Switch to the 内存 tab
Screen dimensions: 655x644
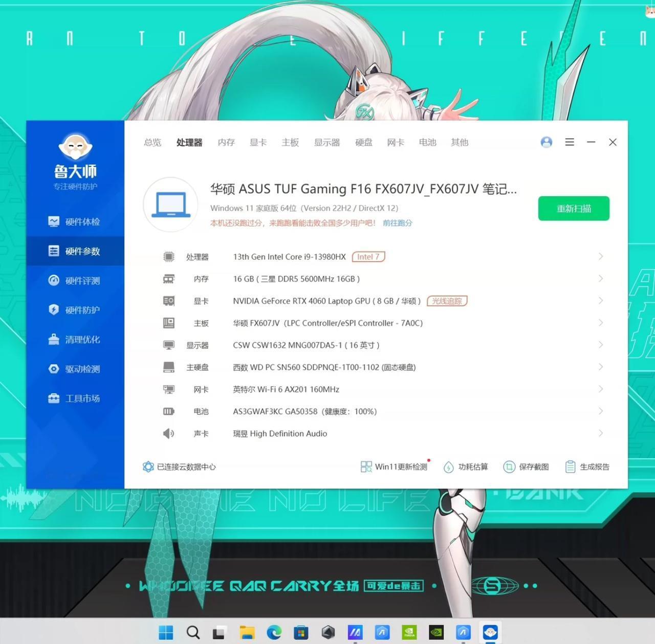pyautogui.click(x=226, y=142)
